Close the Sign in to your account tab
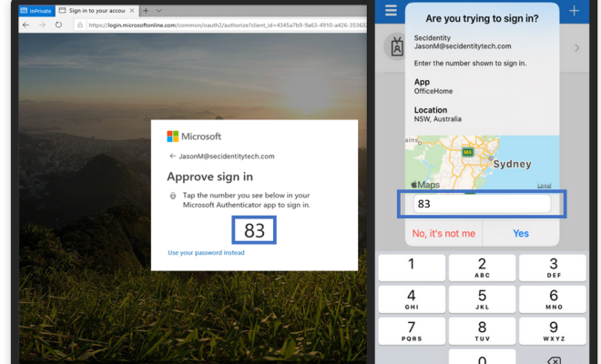This screenshot has width=601, height=364. coord(131,11)
